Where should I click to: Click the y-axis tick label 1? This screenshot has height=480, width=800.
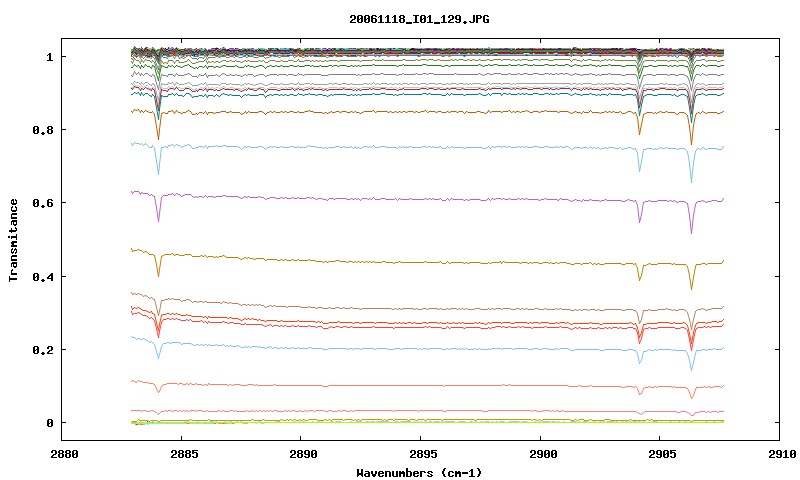[x=49, y=57]
